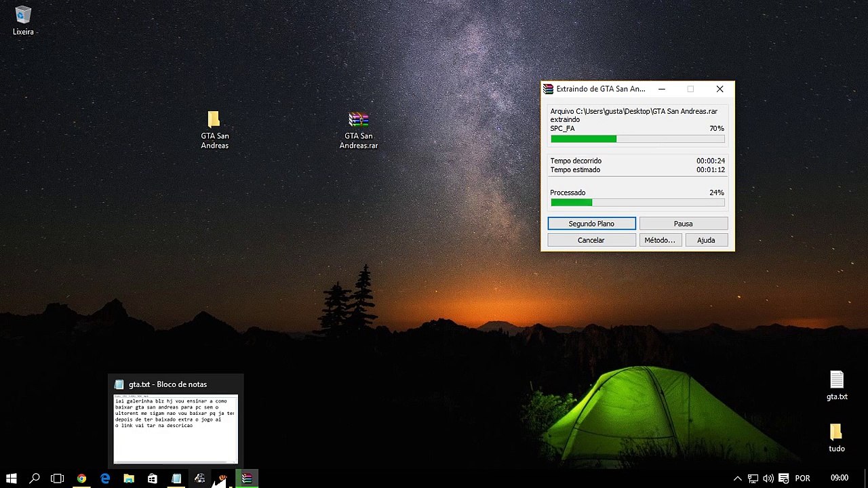Click the SPC_FA file progress bar

pyautogui.click(x=637, y=139)
